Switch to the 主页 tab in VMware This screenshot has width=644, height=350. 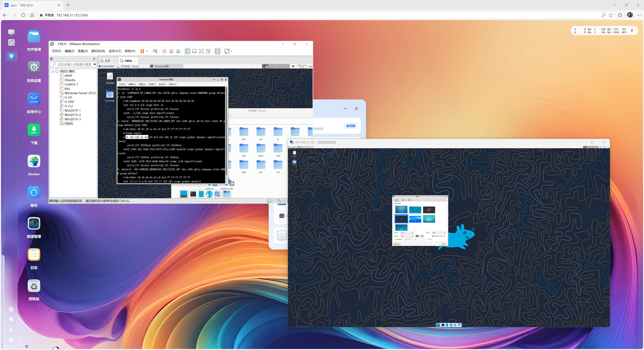pos(107,61)
